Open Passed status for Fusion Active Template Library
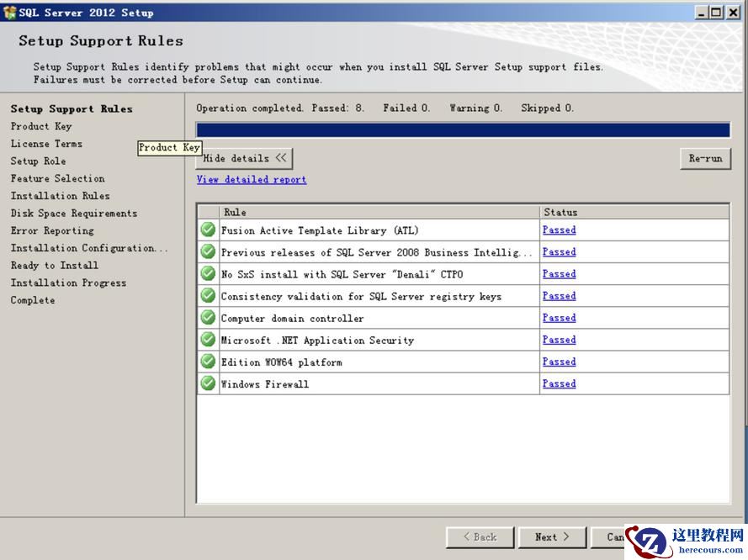The width and height of the screenshot is (748, 560). (559, 230)
